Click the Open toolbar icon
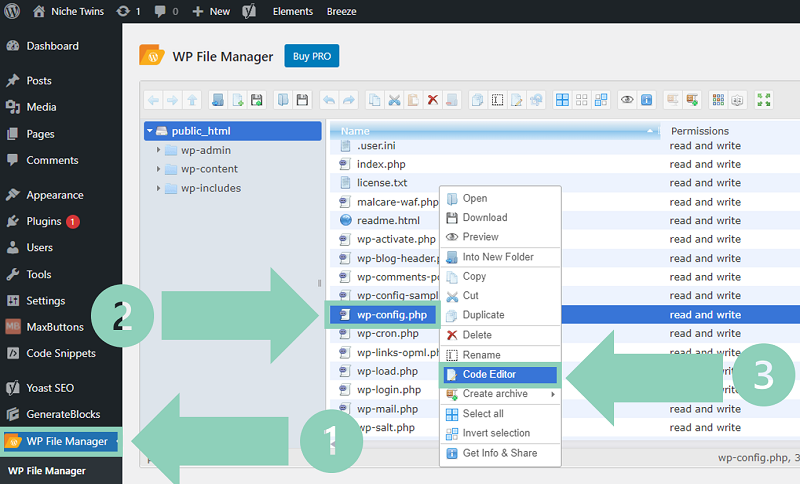 coord(283,100)
